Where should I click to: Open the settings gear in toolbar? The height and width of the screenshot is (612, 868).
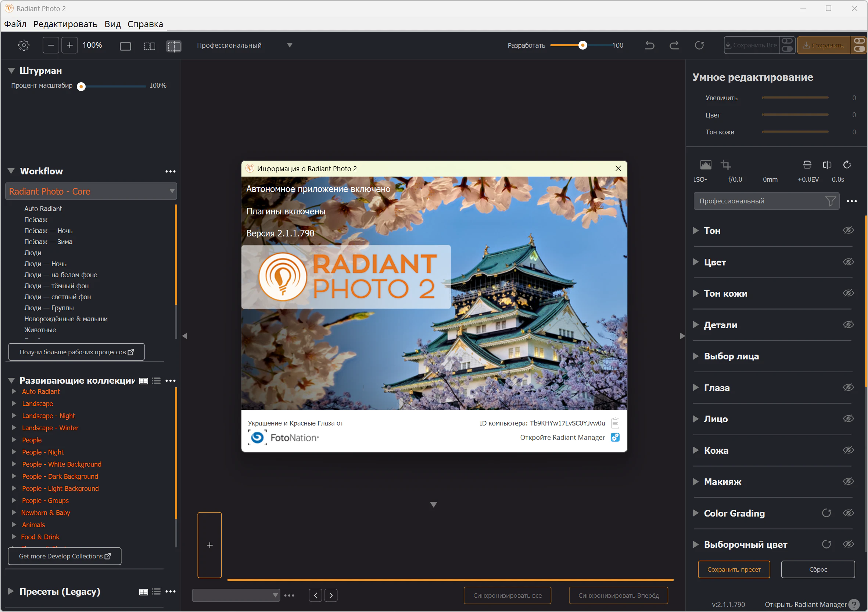pyautogui.click(x=24, y=45)
